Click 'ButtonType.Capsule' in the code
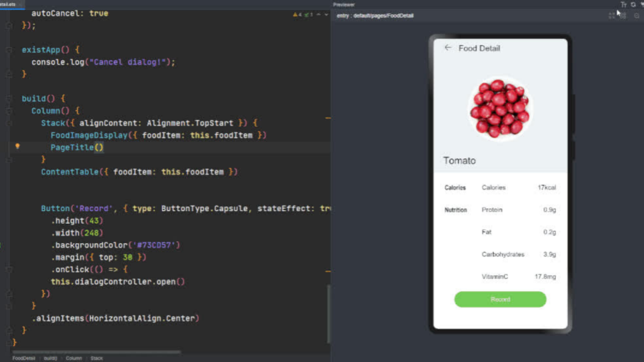644x362 pixels. point(204,209)
